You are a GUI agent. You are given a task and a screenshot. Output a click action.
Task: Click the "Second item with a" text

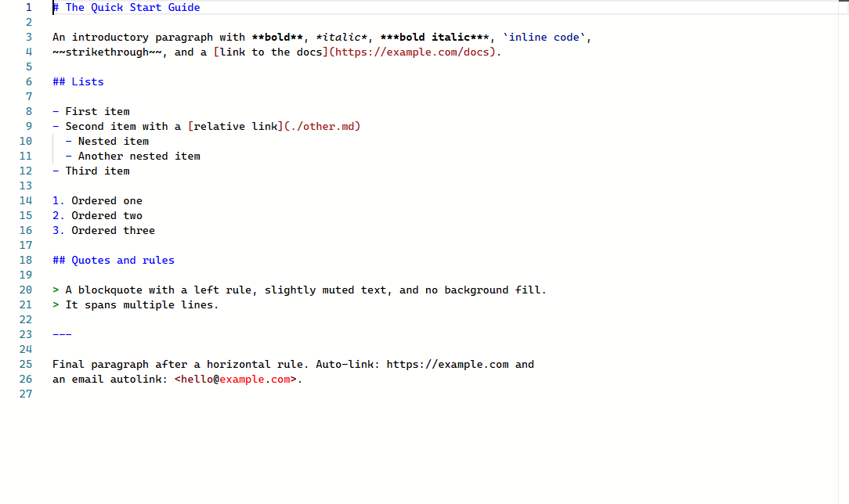point(124,127)
